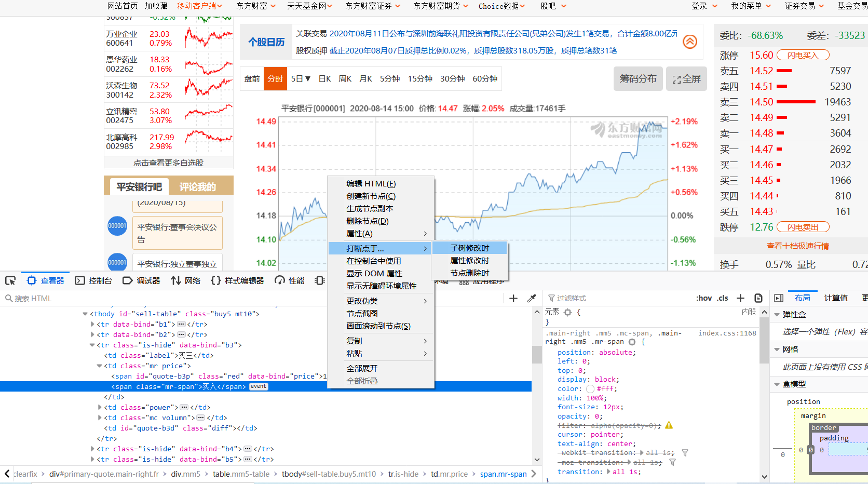Switch to the 网络 network tab
The height and width of the screenshot is (484, 868).
185,280
